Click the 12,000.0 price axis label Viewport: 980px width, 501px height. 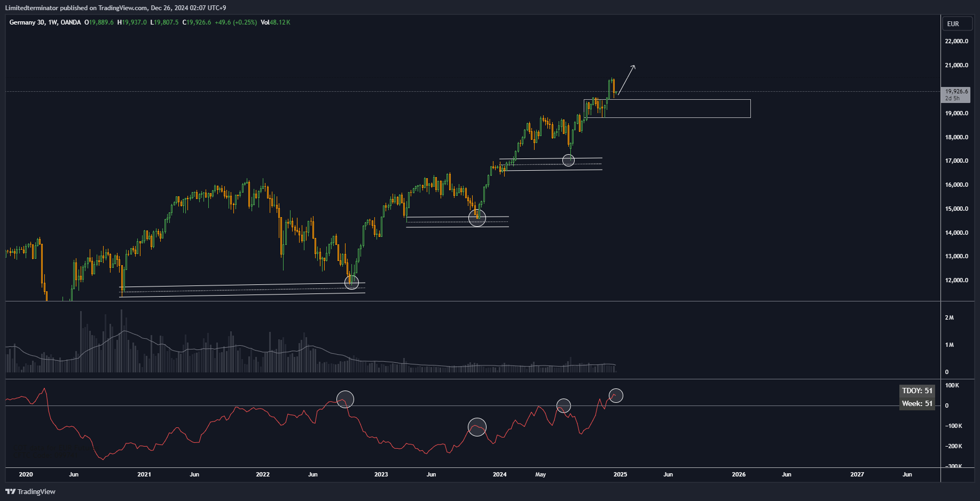(957, 280)
